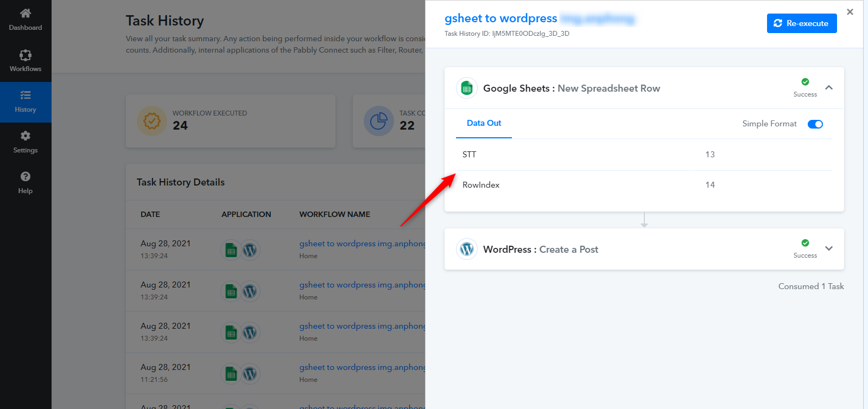
Task: Click the Aug 28, 2021 11:21:56 date cell
Action: coord(166,373)
